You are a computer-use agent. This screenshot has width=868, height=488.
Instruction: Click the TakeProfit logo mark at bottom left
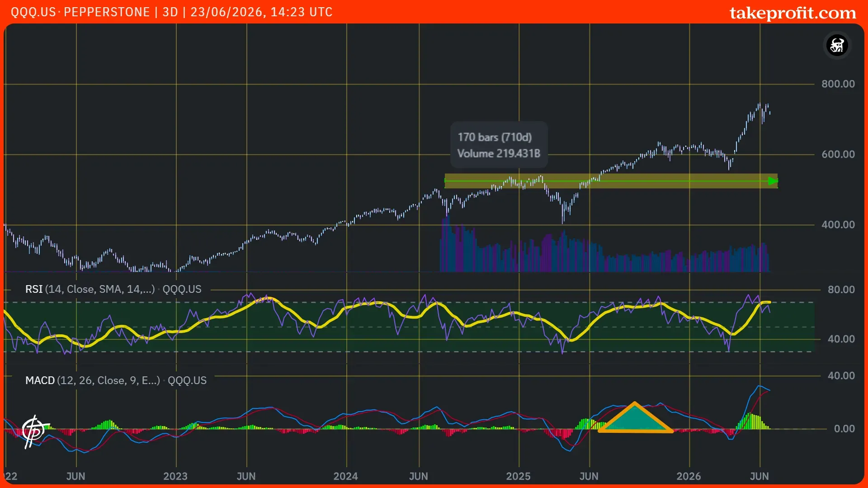[x=35, y=431]
